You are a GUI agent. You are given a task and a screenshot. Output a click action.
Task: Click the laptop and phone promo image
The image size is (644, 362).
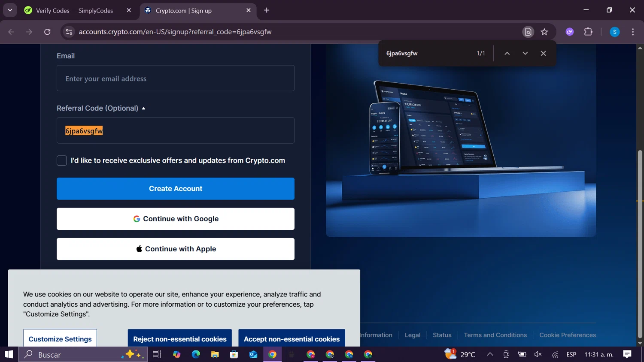tap(461, 140)
